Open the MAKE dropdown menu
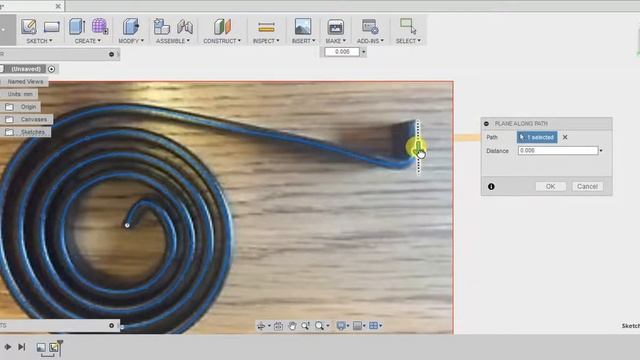Screen dimensions: 640x360 click(x=336, y=41)
